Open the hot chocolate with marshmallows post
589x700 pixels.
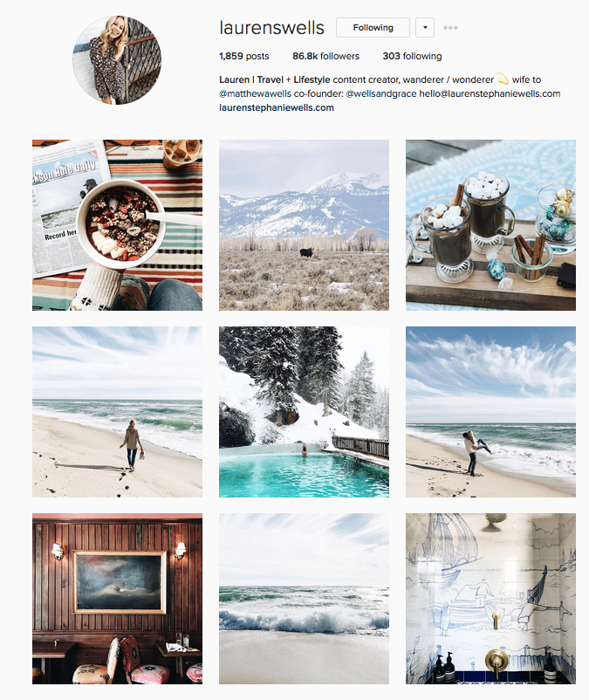(490, 225)
